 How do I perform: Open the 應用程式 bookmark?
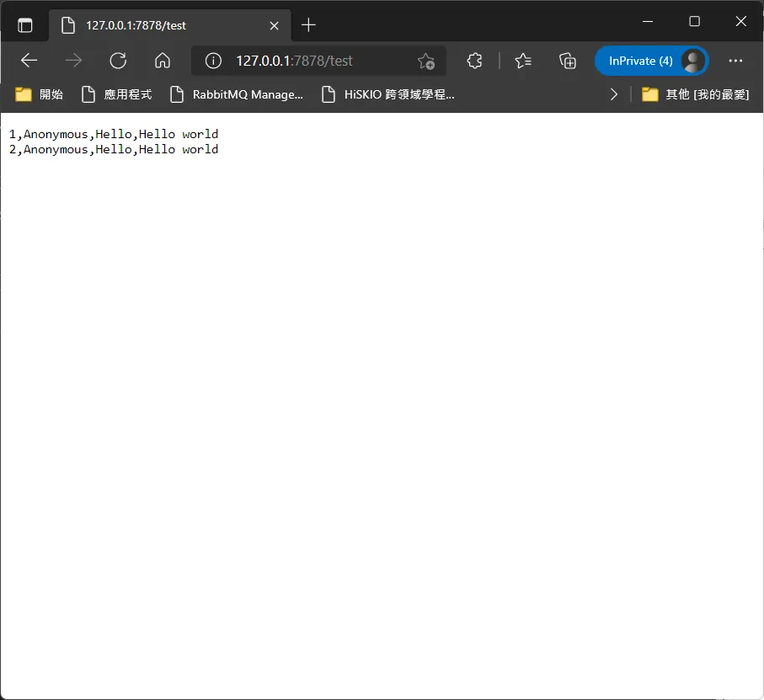point(116,94)
